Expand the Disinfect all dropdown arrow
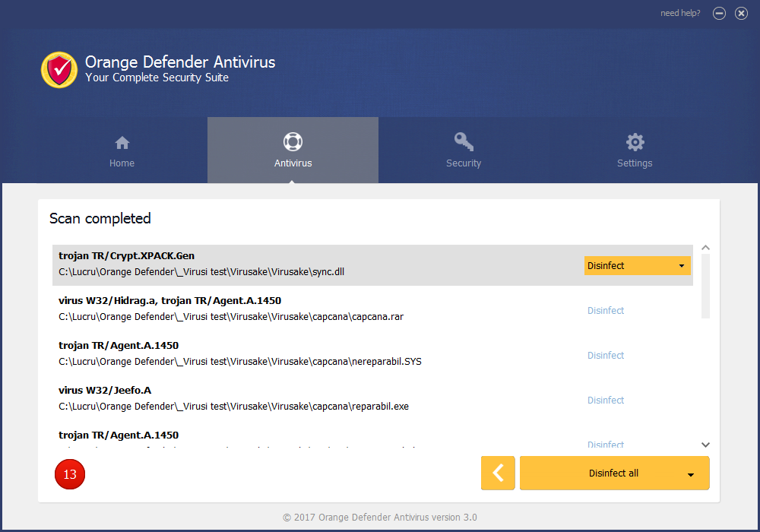This screenshot has width=760, height=532. 691,474
